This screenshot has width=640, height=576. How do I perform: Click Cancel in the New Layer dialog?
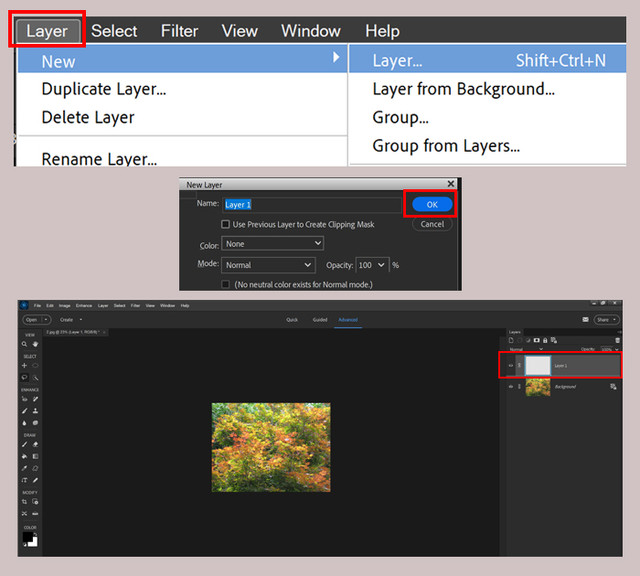pos(432,224)
